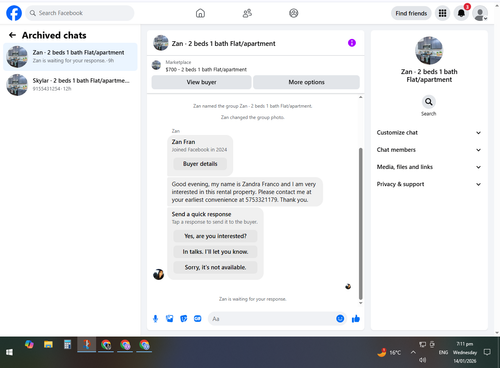
Task: Open the Notifications bell
Action: pos(461,13)
